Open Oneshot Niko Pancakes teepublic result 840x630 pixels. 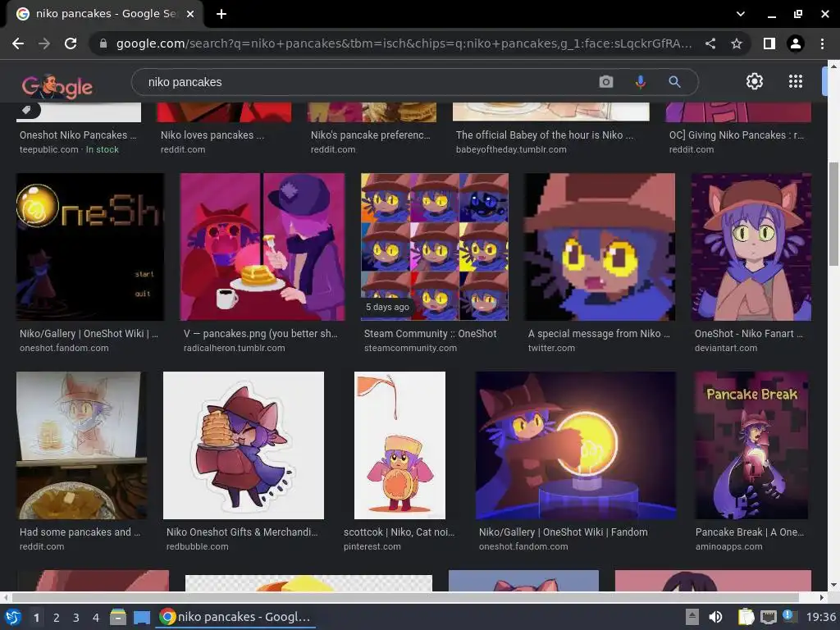coord(78,135)
